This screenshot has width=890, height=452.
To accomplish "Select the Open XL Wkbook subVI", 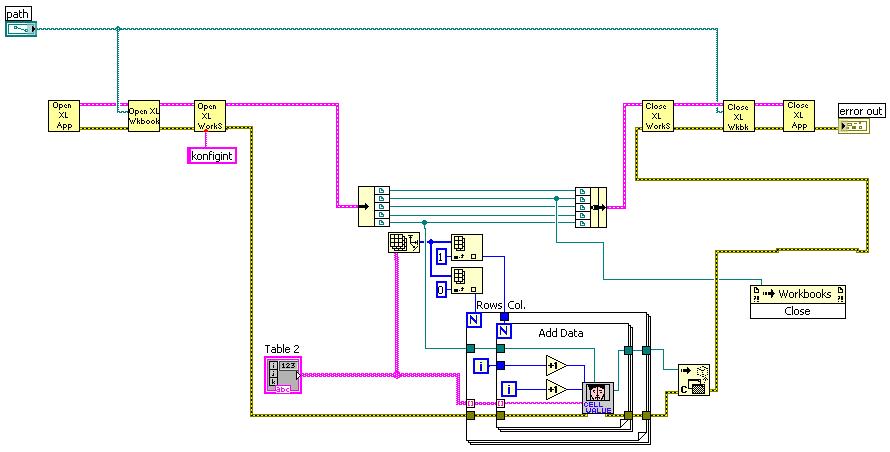I will (x=144, y=116).
